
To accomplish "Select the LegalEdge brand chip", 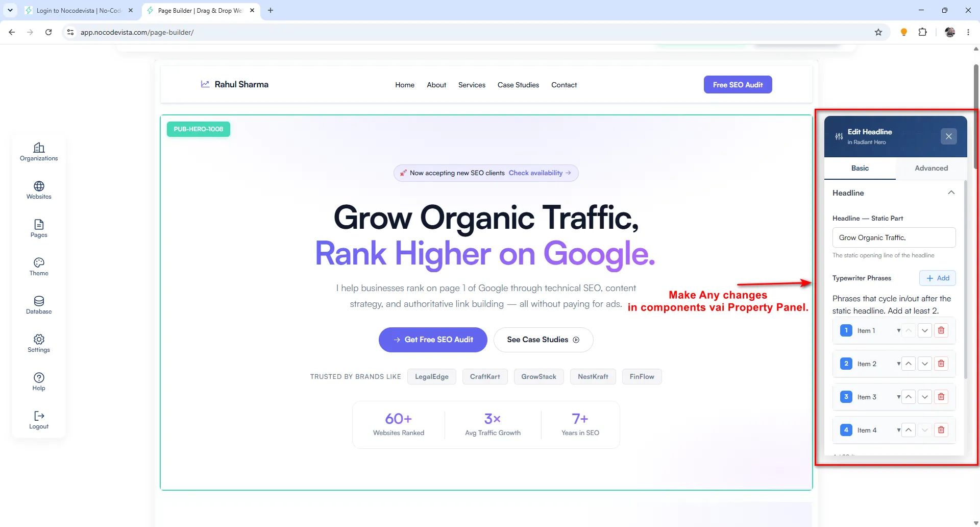I will point(431,377).
